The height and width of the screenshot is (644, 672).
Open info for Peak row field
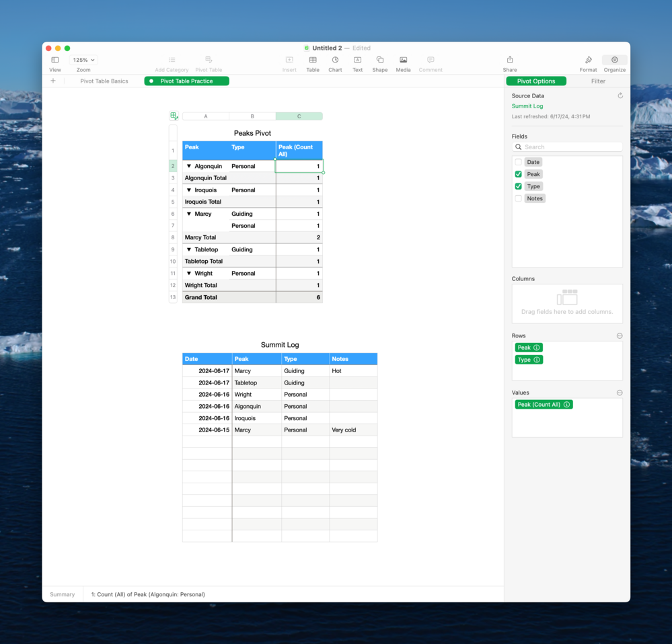click(x=537, y=348)
